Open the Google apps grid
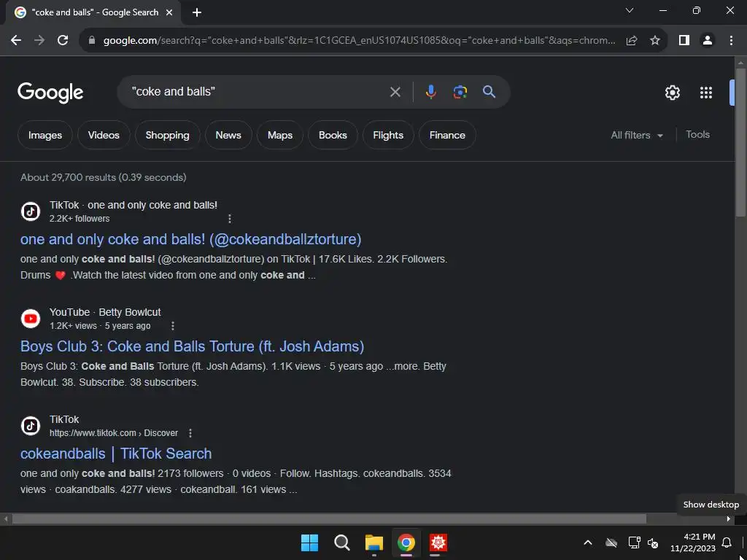The height and width of the screenshot is (560, 747). pos(706,93)
